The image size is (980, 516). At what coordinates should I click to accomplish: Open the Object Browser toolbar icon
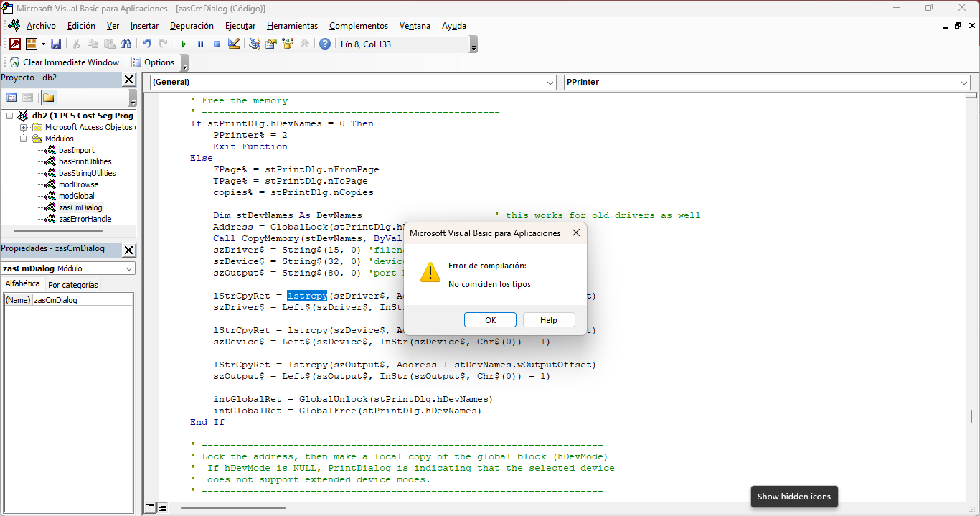point(288,44)
